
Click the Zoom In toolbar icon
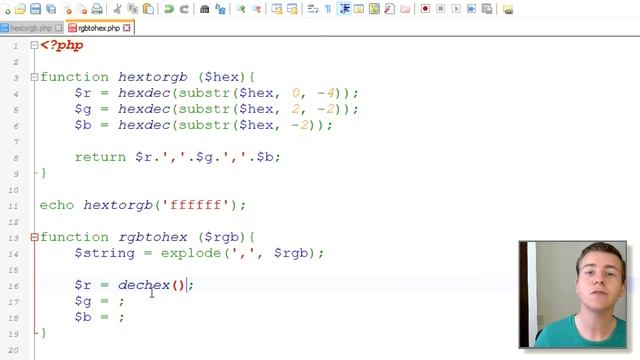[241, 9]
